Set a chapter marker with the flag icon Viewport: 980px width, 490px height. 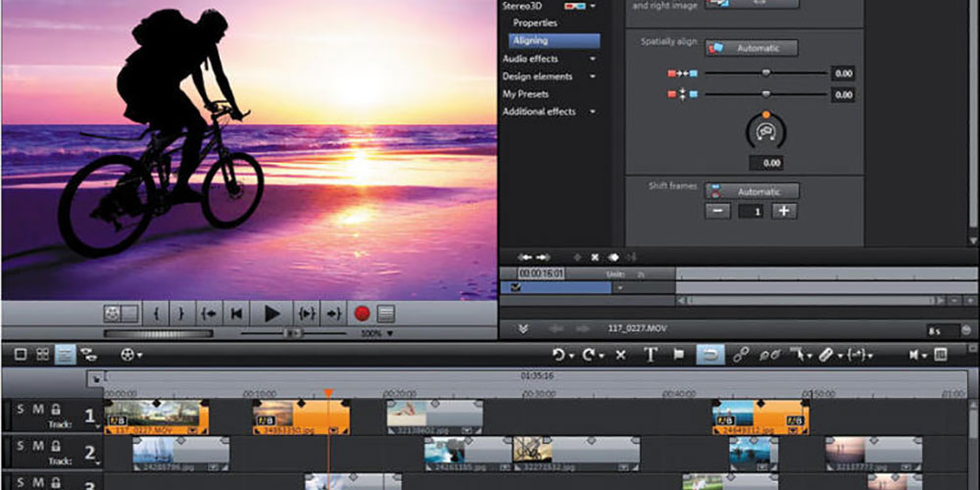coord(679,355)
